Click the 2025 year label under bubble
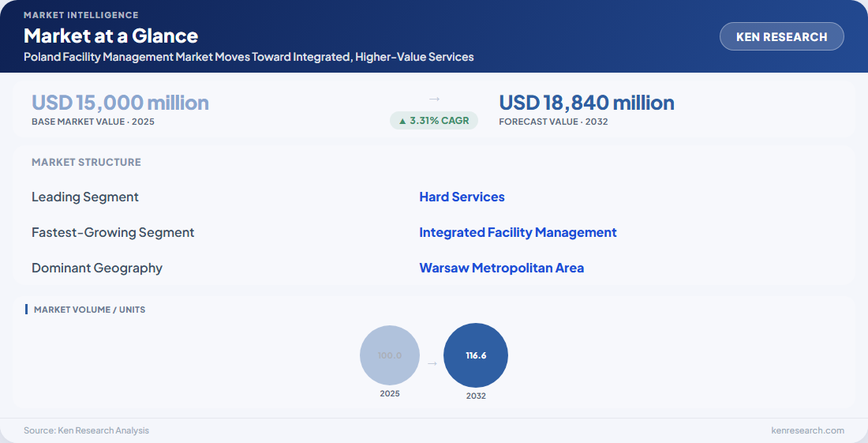This screenshot has height=443, width=868. 390,393
